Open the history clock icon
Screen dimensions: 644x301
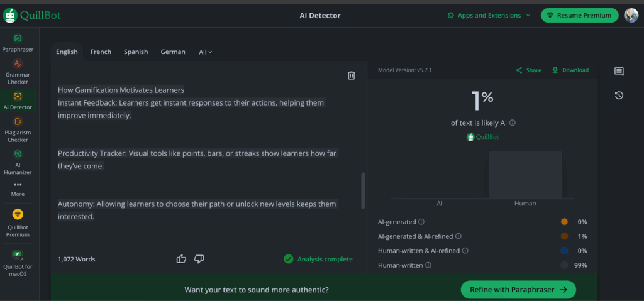(x=619, y=96)
